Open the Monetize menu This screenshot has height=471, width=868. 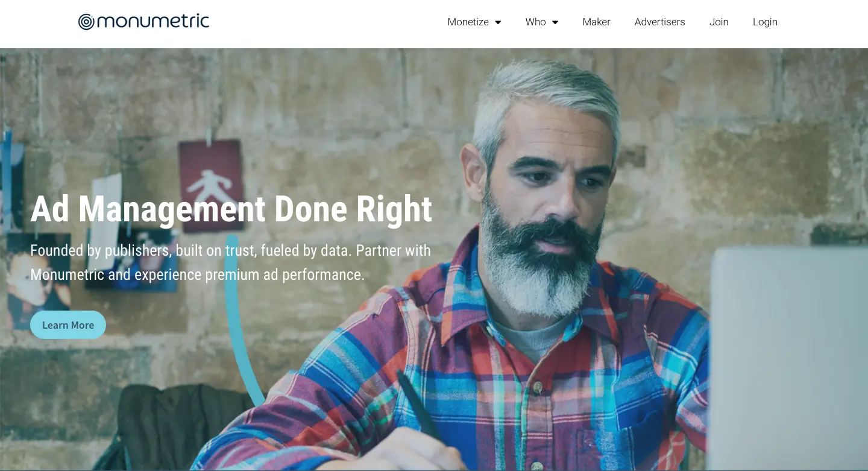click(x=468, y=22)
